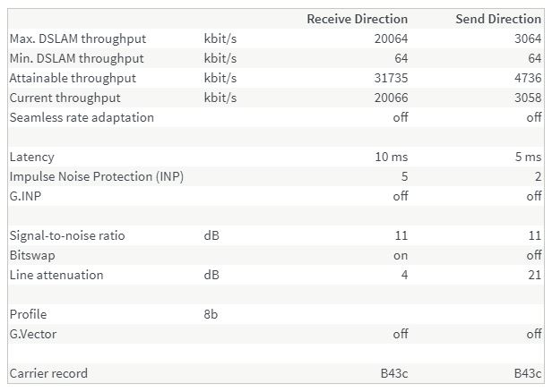The image size is (552, 392).
Task: Click the Current throughput row label
Action: (65, 98)
